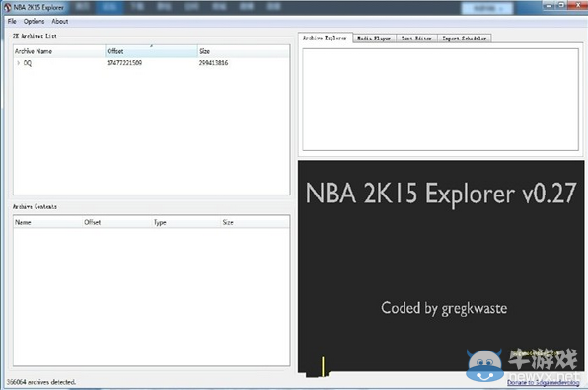The image size is (588, 390).
Task: Open the Options menu
Action: pos(34,21)
